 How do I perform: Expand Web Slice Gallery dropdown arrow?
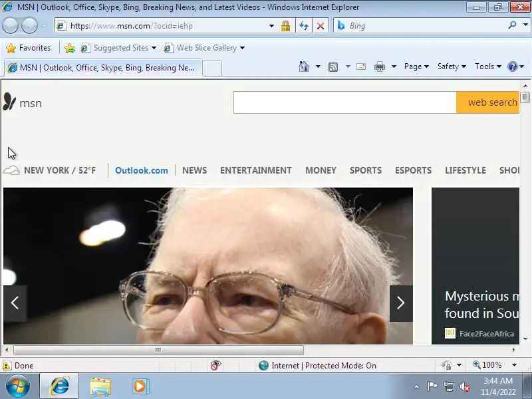pos(242,48)
